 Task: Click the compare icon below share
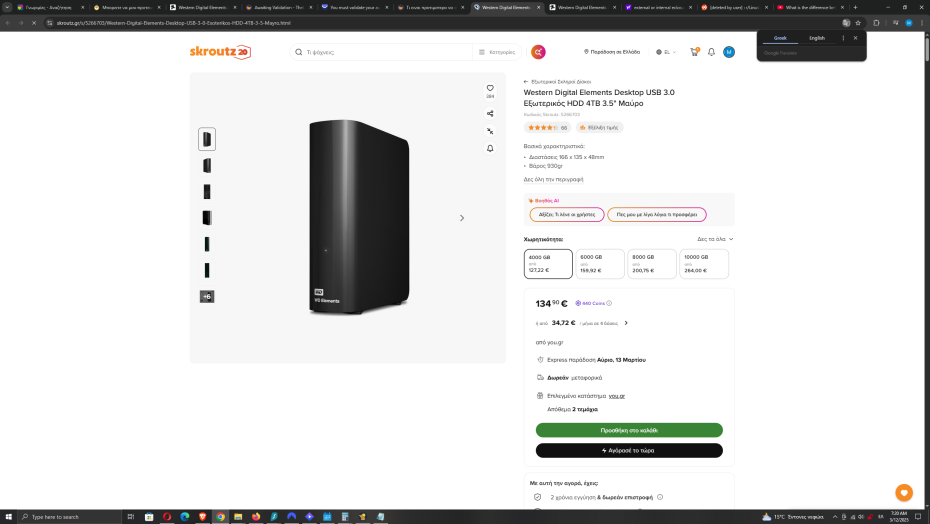pyautogui.click(x=490, y=131)
